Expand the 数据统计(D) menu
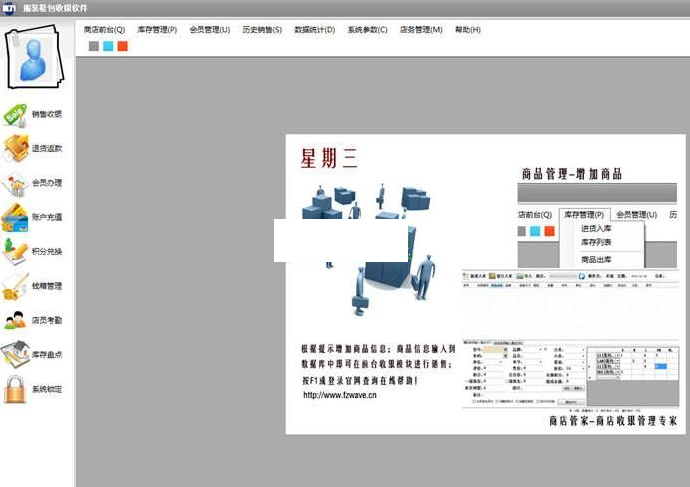The width and height of the screenshot is (690, 487). tap(315, 30)
